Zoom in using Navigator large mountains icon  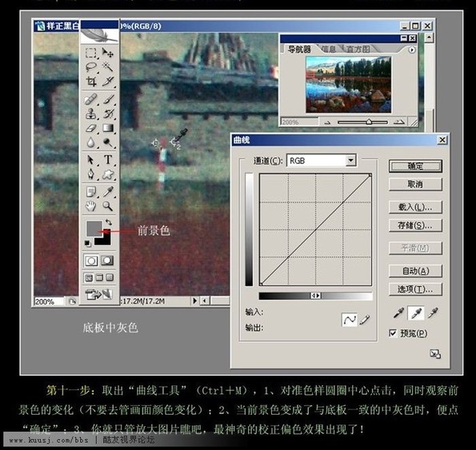(399, 122)
